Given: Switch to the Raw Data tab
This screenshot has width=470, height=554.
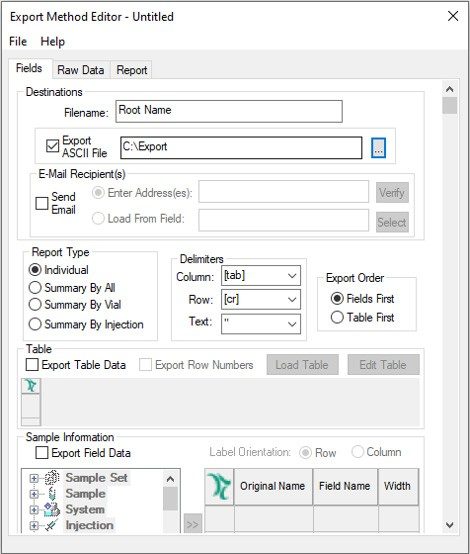Looking at the screenshot, I should click(81, 70).
